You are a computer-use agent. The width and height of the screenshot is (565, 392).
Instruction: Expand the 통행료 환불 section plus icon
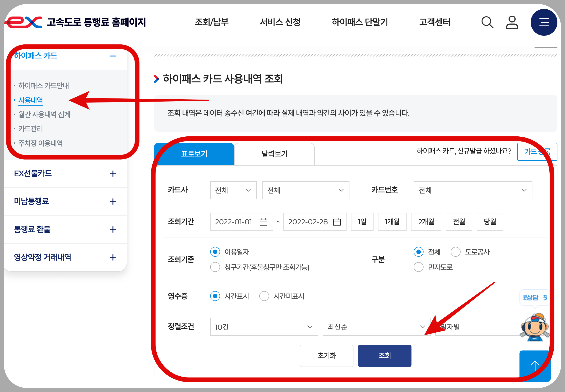113,229
